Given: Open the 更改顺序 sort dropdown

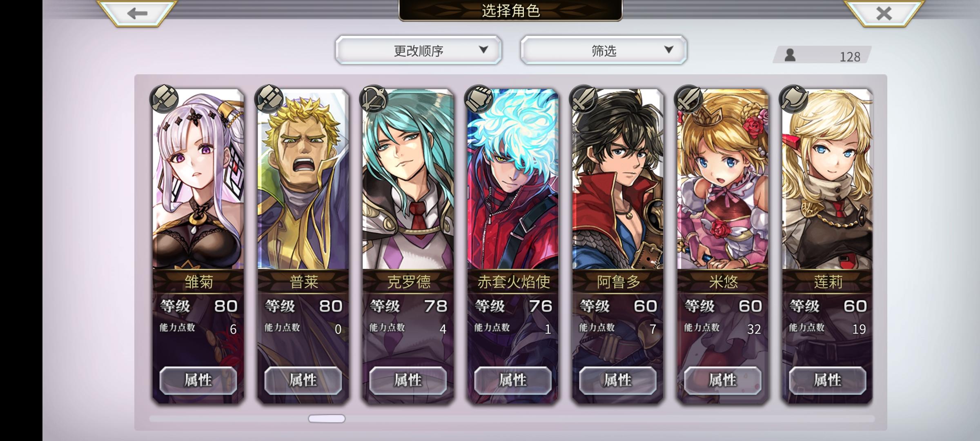Looking at the screenshot, I should (419, 50).
